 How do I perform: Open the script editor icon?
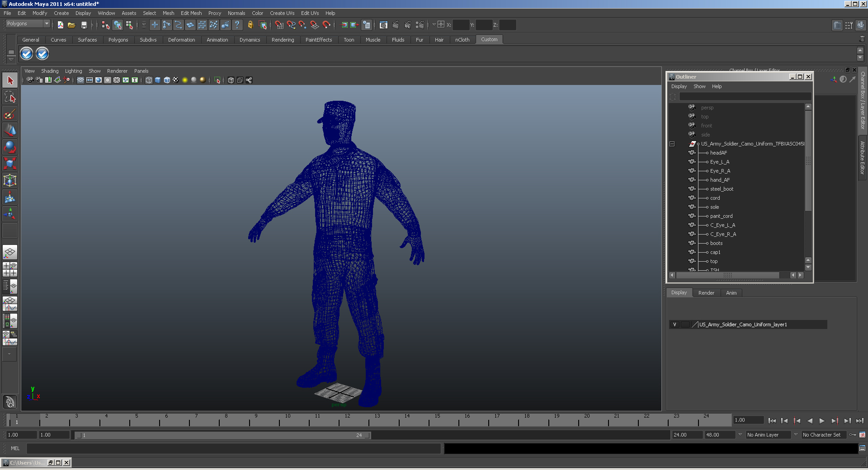(x=862, y=448)
